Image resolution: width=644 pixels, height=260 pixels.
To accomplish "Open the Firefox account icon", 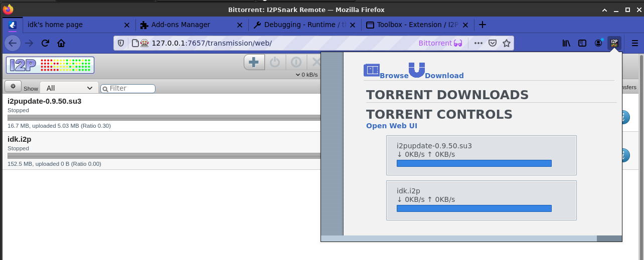I will (598, 43).
